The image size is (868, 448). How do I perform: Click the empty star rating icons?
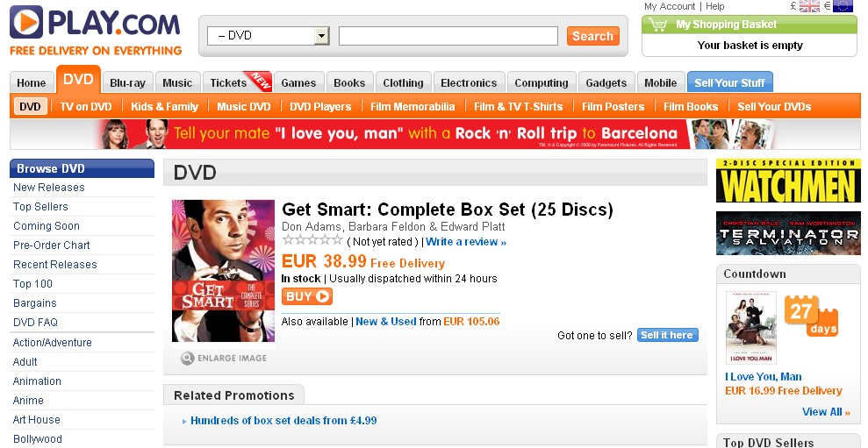312,241
